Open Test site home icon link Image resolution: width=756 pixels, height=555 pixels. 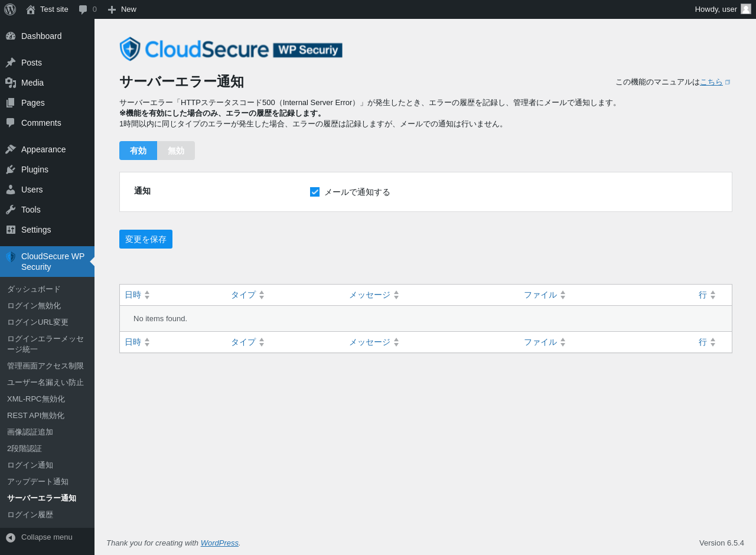[x=31, y=9]
